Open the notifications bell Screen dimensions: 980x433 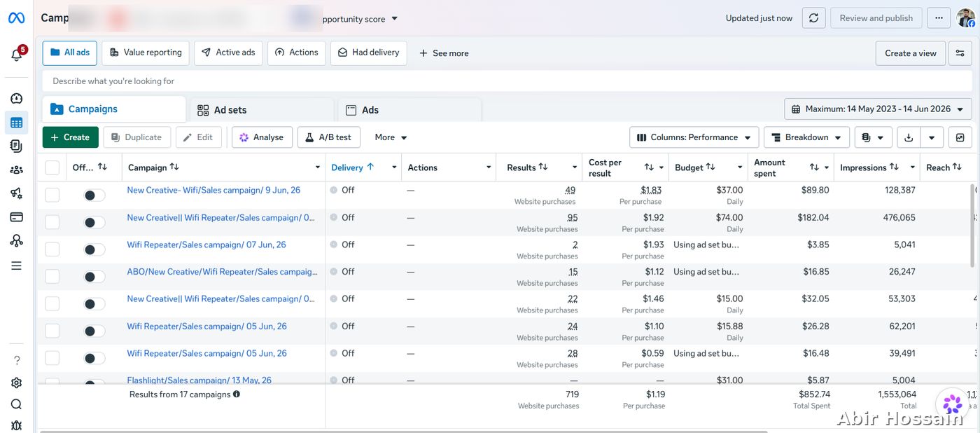coord(17,55)
